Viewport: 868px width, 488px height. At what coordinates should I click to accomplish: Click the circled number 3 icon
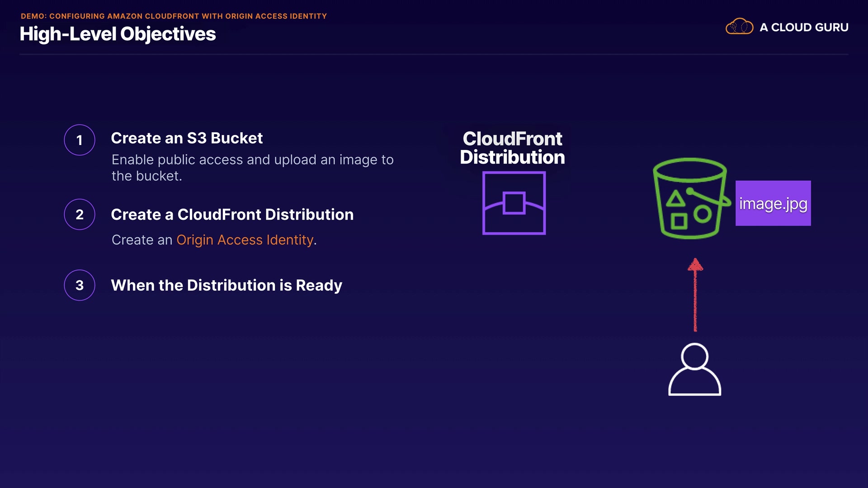(x=80, y=285)
